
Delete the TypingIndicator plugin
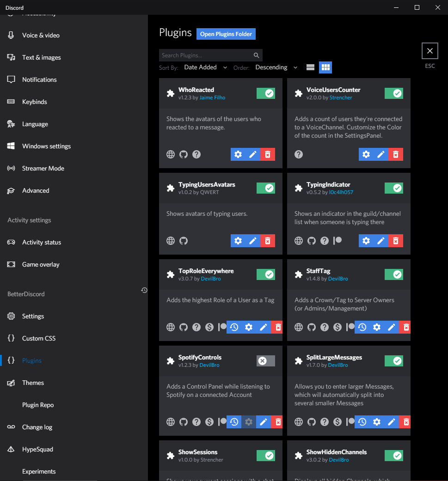pos(396,241)
